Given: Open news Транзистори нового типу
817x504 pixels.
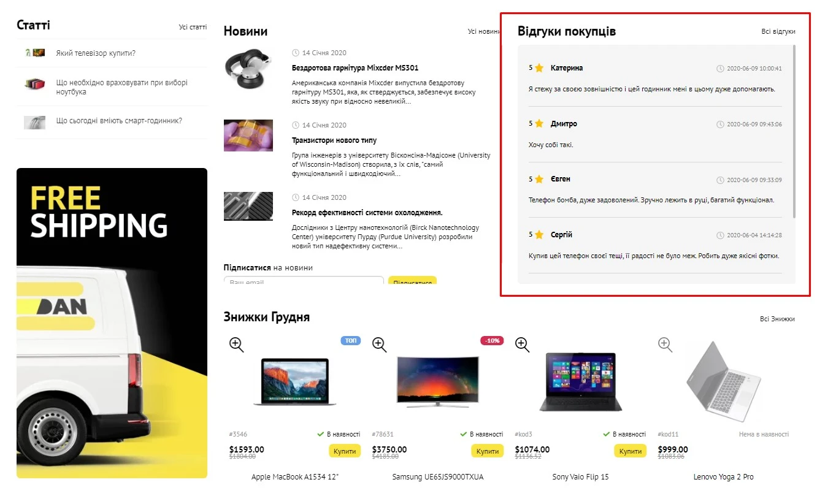Looking at the screenshot, I should click(x=334, y=140).
